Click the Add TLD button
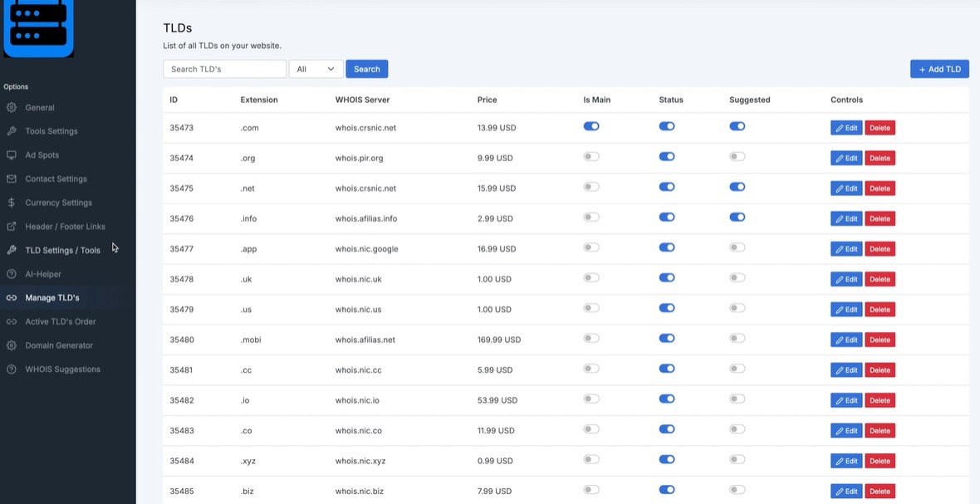The height and width of the screenshot is (504, 980). click(x=939, y=69)
